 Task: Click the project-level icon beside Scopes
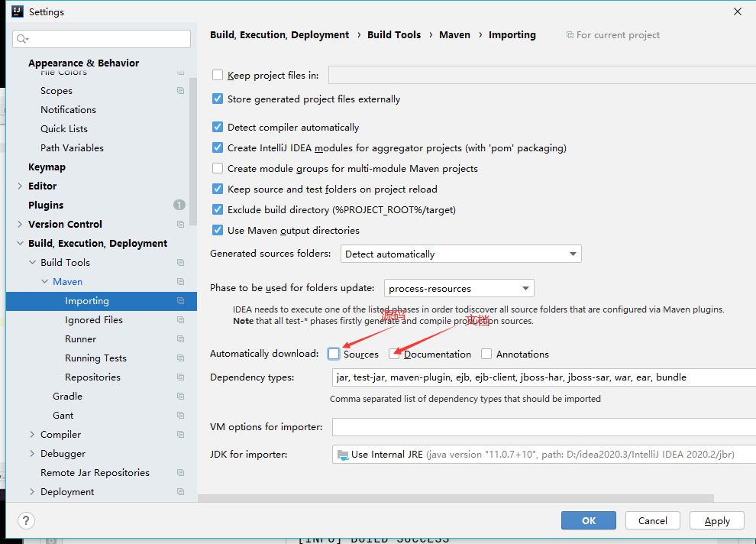pyautogui.click(x=181, y=91)
